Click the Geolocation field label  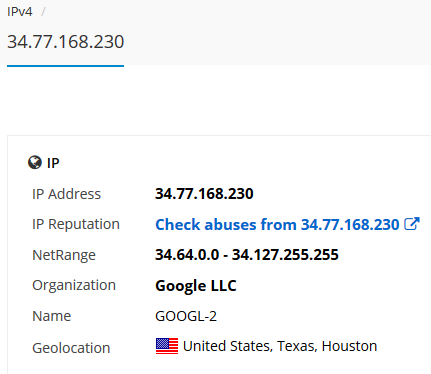71,348
